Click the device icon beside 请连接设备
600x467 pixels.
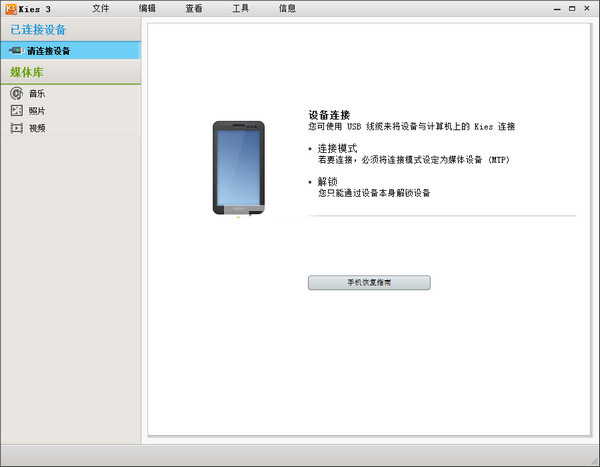tap(16, 50)
